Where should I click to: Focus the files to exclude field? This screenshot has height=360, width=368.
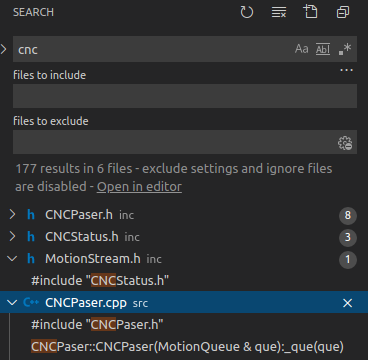click(175, 142)
